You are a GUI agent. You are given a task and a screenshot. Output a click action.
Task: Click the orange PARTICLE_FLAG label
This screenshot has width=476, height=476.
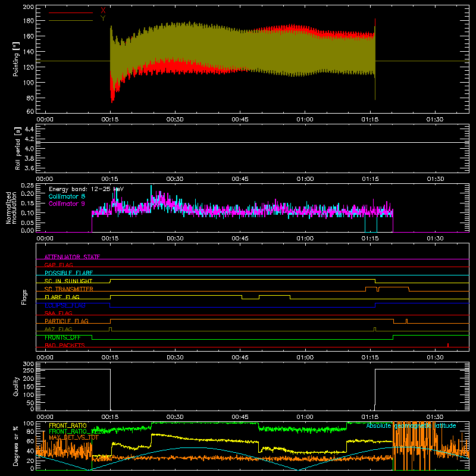click(x=67, y=321)
